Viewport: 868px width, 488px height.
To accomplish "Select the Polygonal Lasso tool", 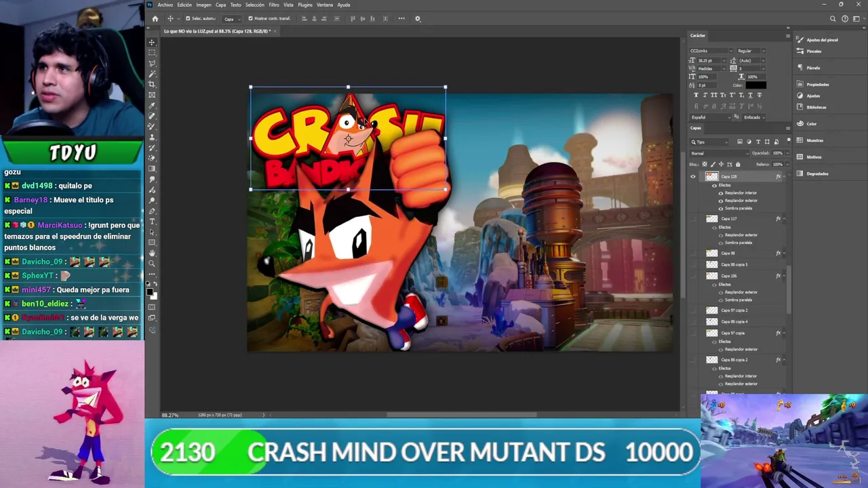I will coord(152,63).
